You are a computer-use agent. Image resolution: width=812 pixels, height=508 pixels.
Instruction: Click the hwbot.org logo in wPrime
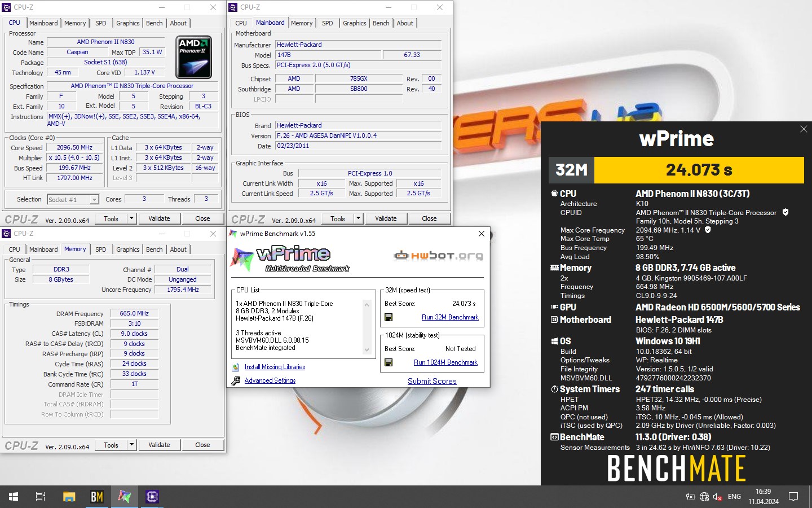438,256
